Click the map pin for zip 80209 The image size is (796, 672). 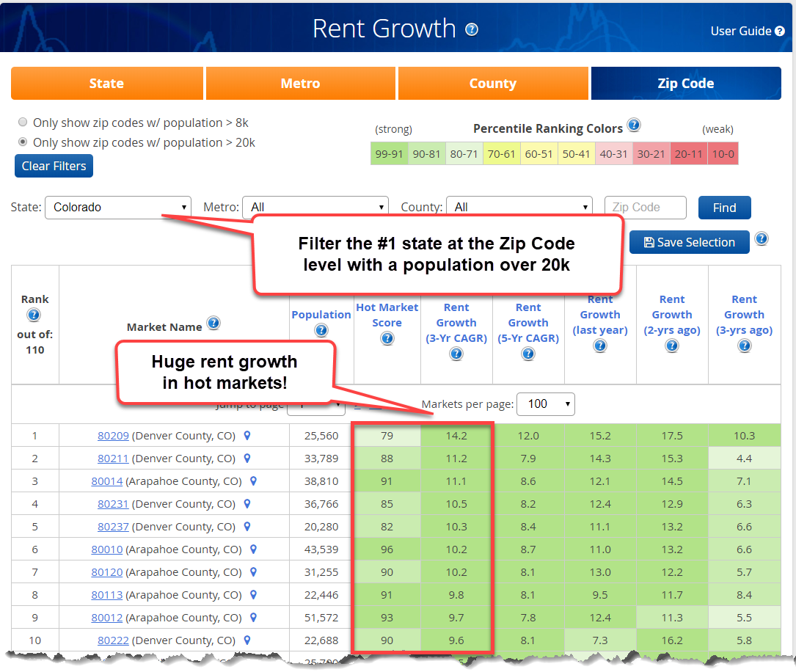point(247,436)
